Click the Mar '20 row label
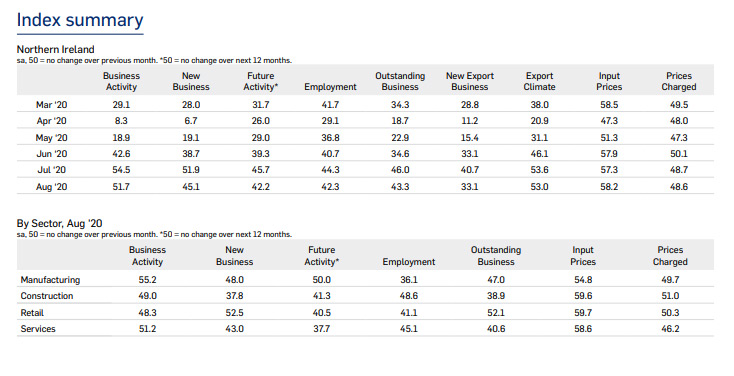 tap(51, 105)
